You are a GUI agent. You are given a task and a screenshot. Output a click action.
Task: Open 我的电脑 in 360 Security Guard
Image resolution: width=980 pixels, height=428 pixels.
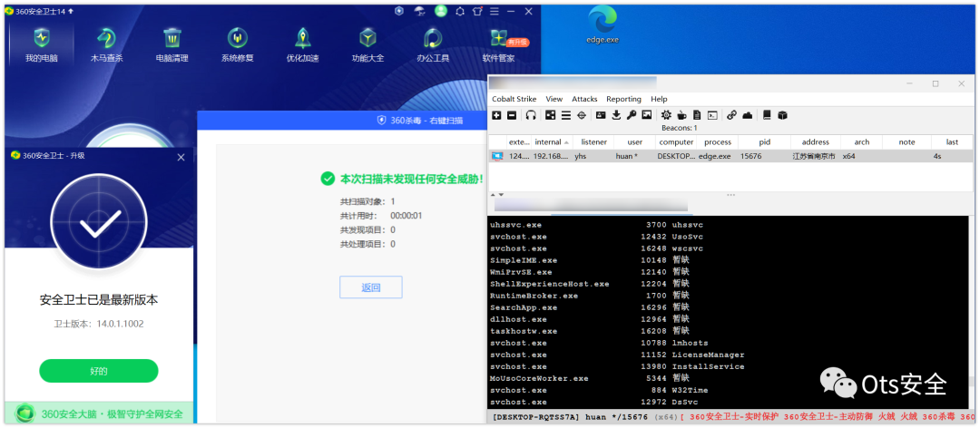tap(41, 45)
